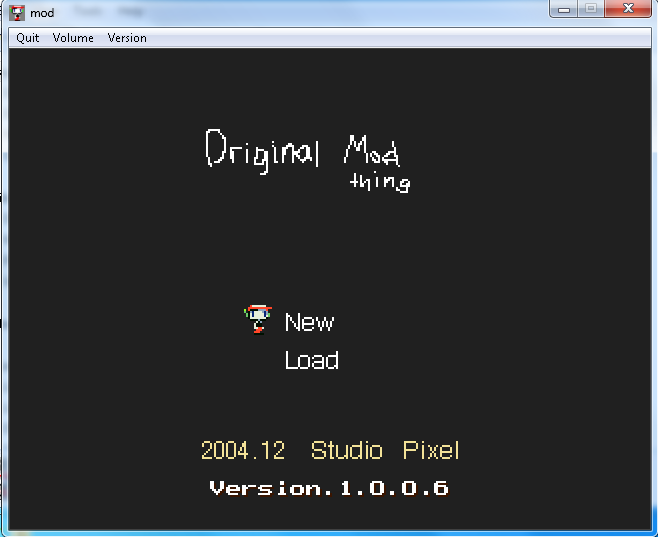Image resolution: width=658 pixels, height=537 pixels.
Task: Open the Quit menu
Action: (28, 38)
